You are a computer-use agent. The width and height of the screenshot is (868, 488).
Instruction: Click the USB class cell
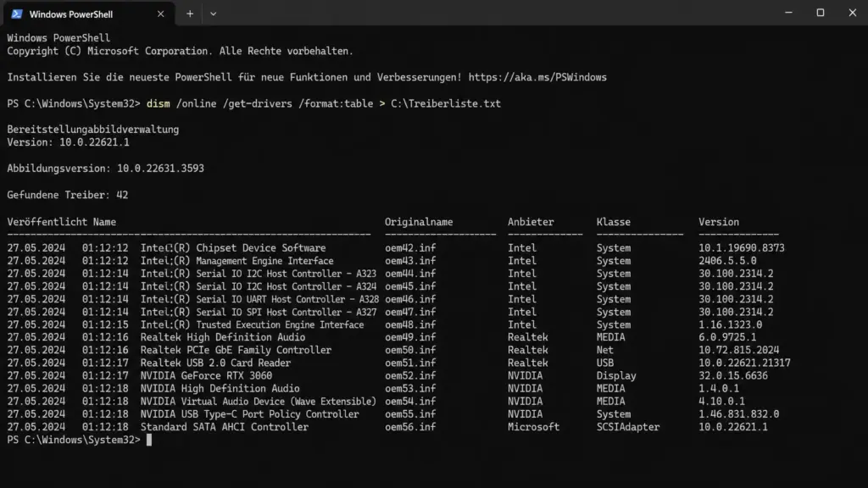point(604,363)
